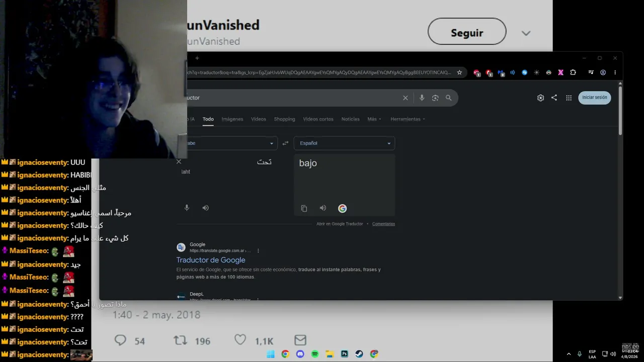
Task: Open the taskbar volume control
Action: 613,354
